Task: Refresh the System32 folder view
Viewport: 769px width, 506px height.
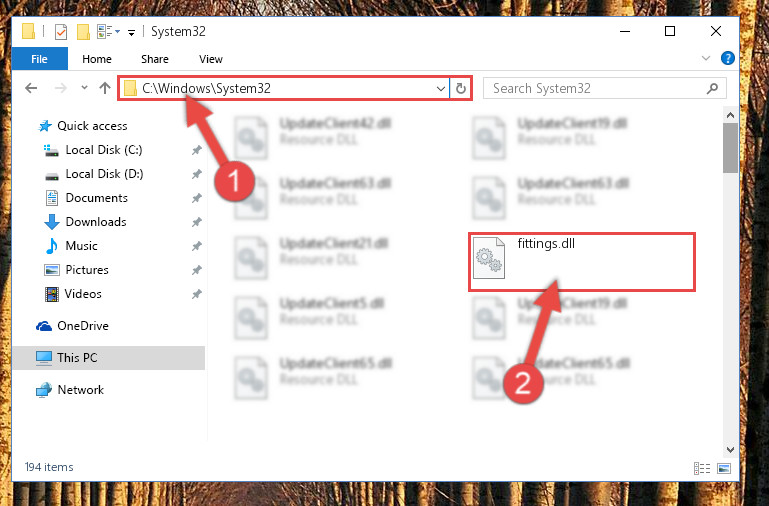Action: (461, 88)
